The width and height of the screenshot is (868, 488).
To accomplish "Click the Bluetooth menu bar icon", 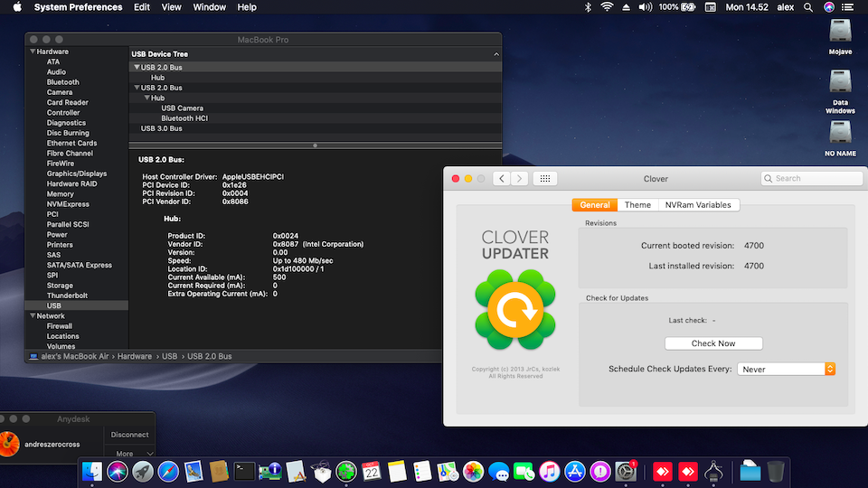I will [588, 7].
